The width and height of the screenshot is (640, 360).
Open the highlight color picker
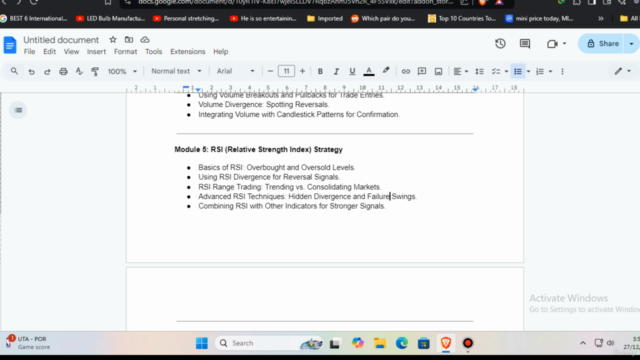[x=386, y=71]
